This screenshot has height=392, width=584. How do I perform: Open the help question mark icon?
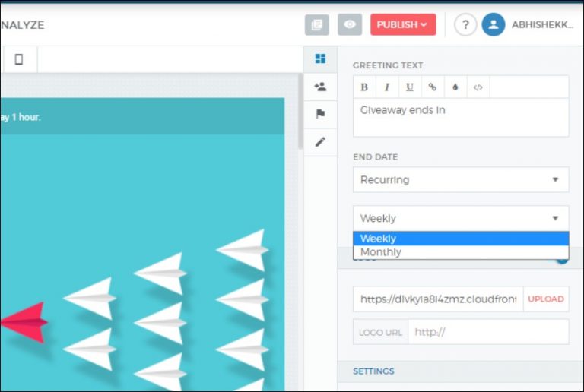click(465, 24)
